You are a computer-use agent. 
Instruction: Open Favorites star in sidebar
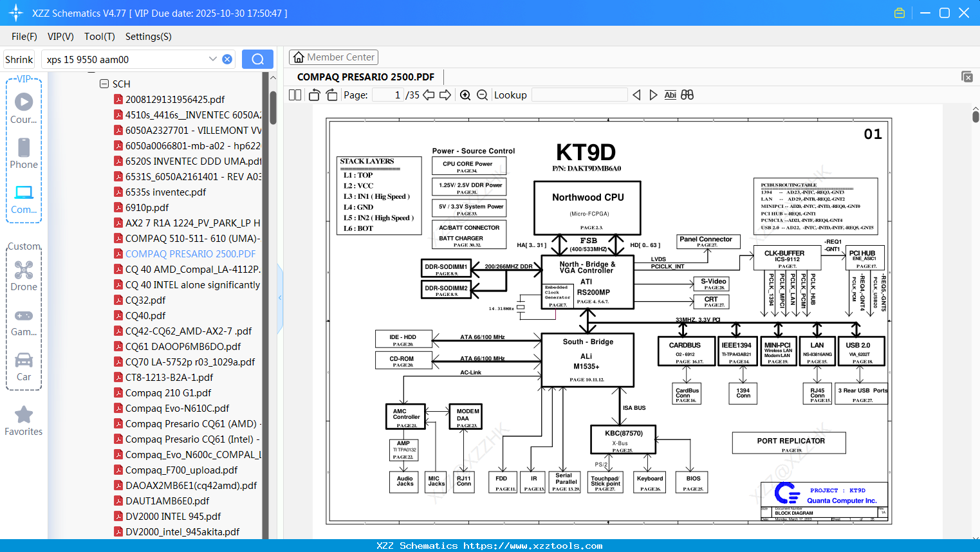(24, 421)
